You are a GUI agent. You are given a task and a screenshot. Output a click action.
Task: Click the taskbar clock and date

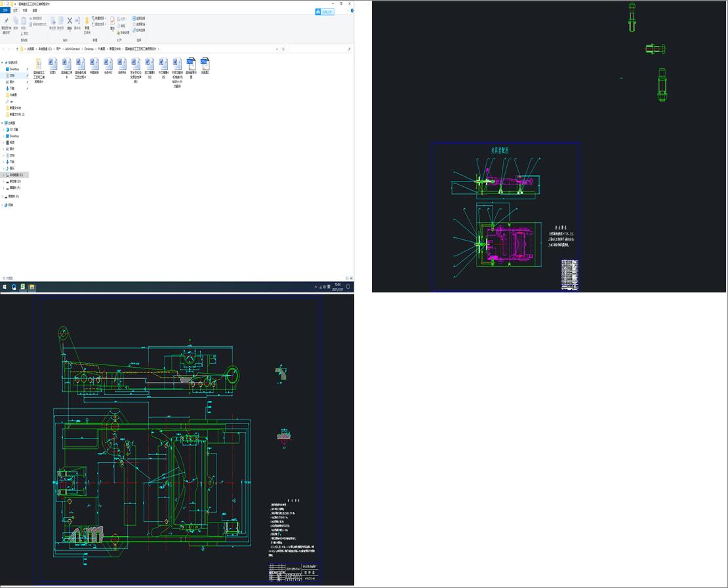pyautogui.click(x=338, y=287)
